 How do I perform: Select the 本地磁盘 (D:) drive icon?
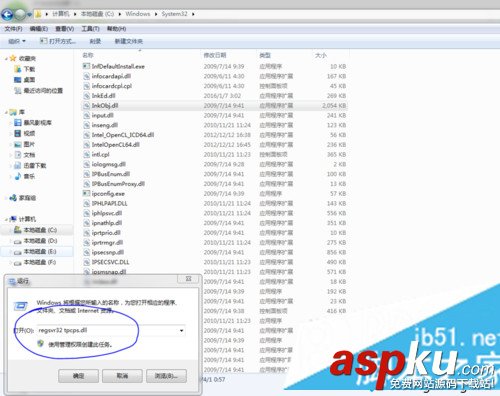click(18, 241)
